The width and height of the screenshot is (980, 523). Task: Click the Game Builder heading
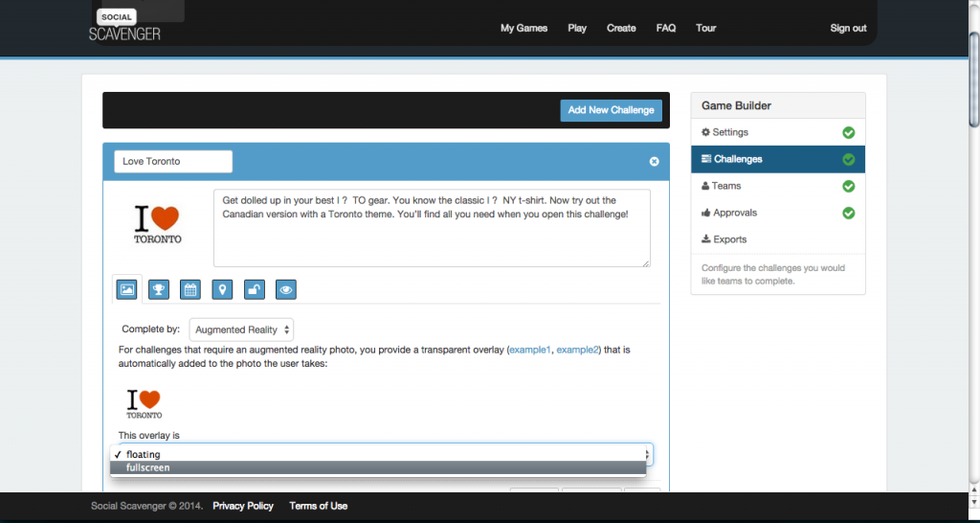736,105
